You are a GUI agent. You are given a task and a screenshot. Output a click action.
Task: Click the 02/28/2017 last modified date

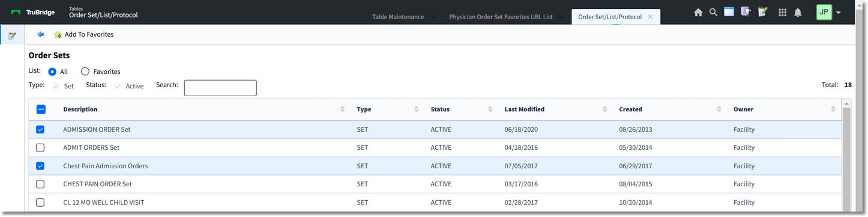[x=522, y=203]
